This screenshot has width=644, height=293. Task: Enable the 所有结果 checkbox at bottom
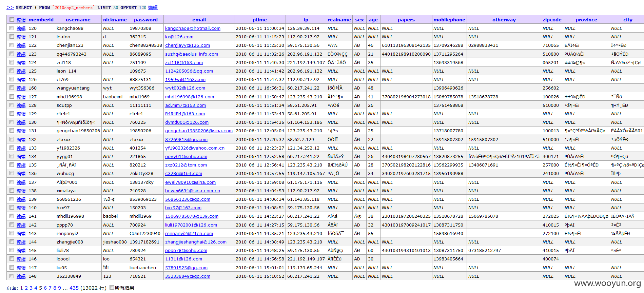click(x=112, y=288)
